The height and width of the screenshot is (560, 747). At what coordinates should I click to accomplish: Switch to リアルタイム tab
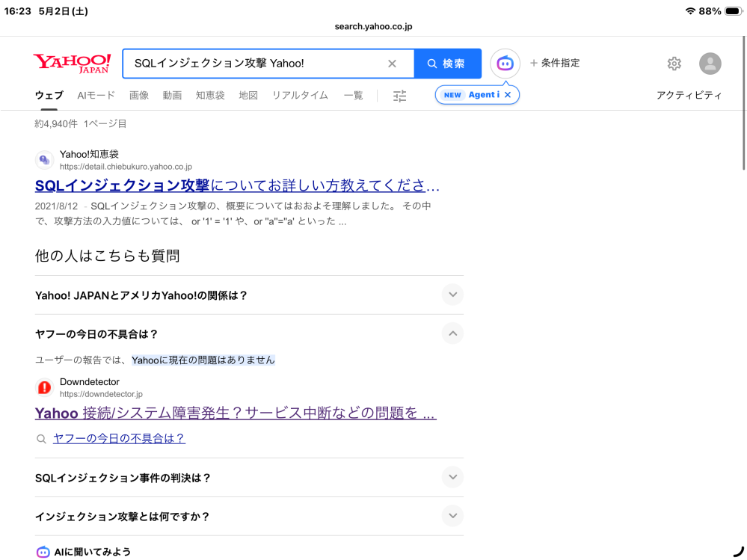300,95
